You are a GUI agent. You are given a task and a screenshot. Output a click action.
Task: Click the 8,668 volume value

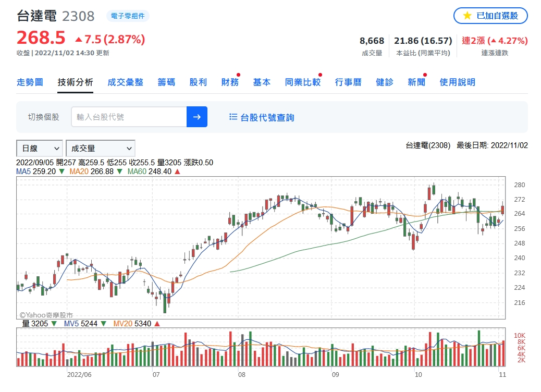point(372,41)
